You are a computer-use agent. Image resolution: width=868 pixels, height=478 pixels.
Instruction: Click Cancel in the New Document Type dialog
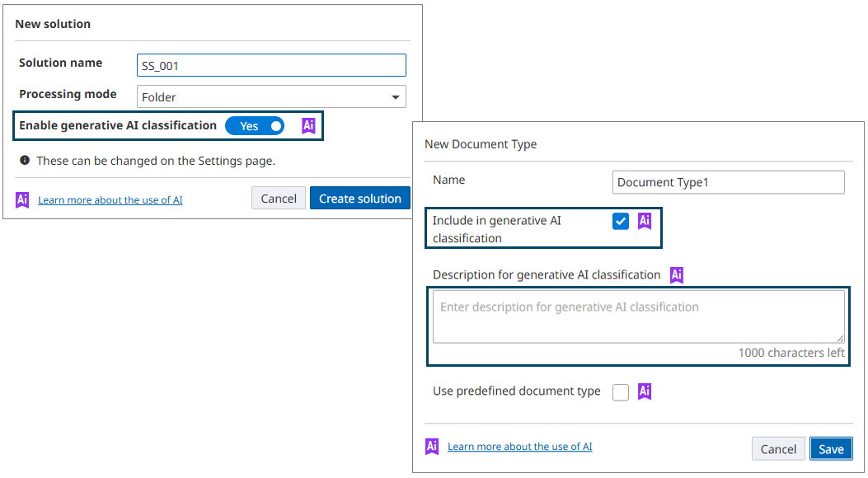(x=778, y=448)
